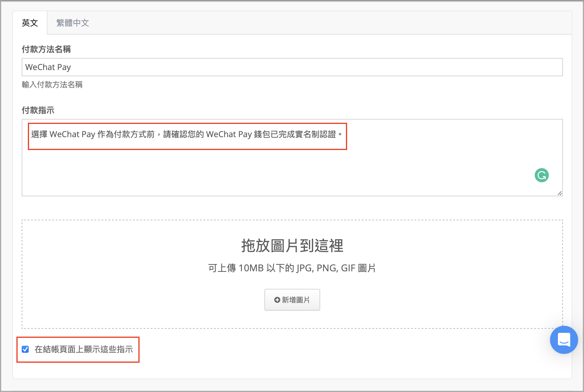Switch to the 繁體中文 tab
This screenshot has width=584, height=392.
[x=73, y=23]
